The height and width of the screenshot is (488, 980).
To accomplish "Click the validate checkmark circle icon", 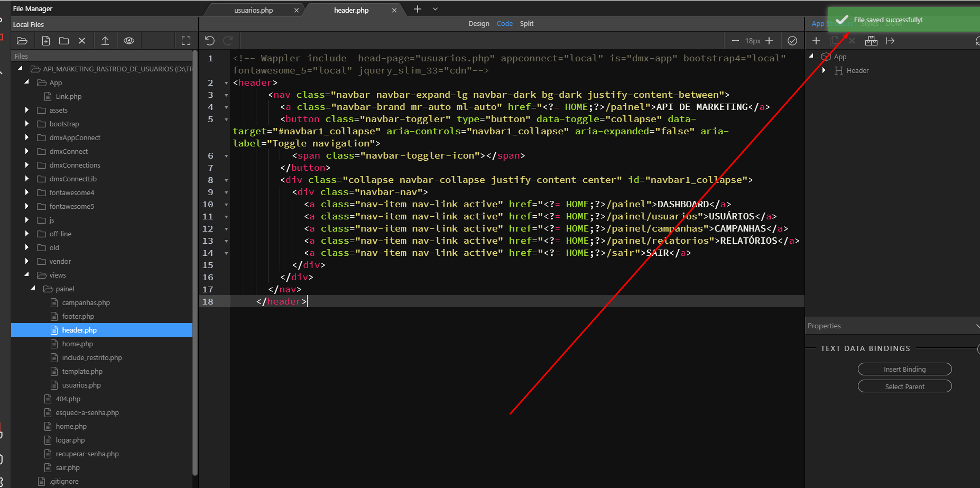I will [x=792, y=41].
